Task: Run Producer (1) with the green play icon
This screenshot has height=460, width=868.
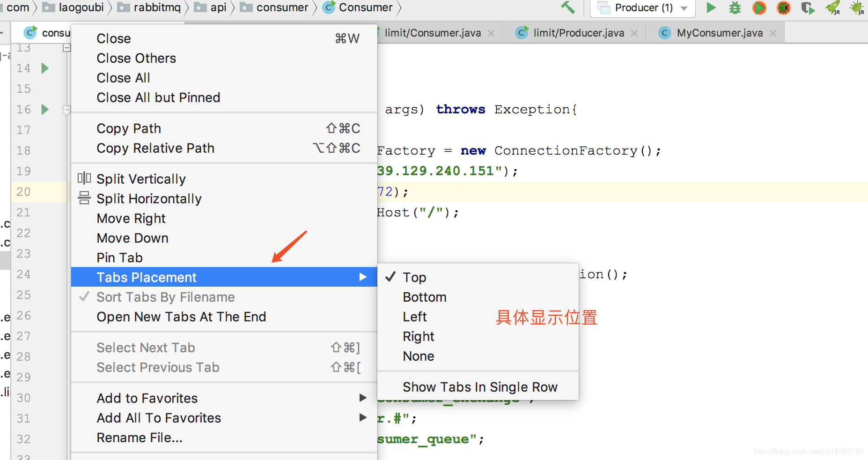Action: (x=711, y=7)
